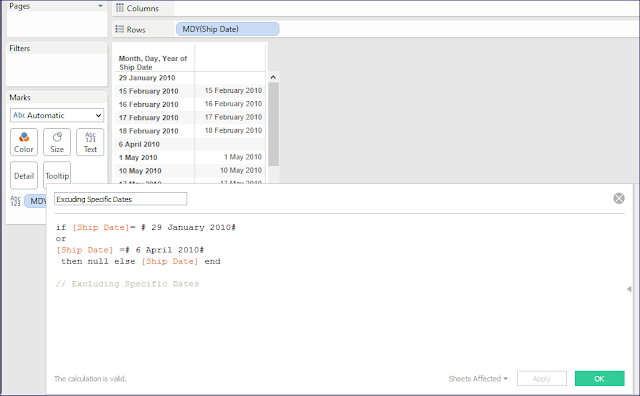Click the Rows shelf icon
640x396 pixels.
pyautogui.click(x=120, y=29)
